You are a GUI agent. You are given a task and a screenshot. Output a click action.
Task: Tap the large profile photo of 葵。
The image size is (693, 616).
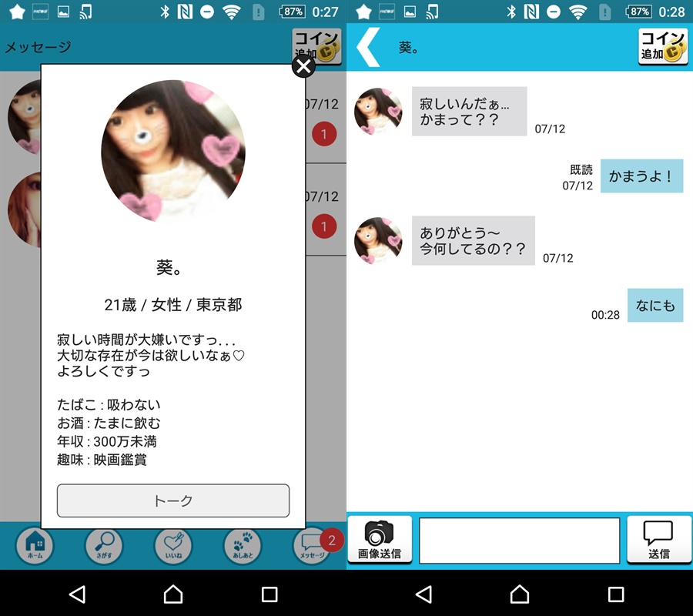[173, 152]
